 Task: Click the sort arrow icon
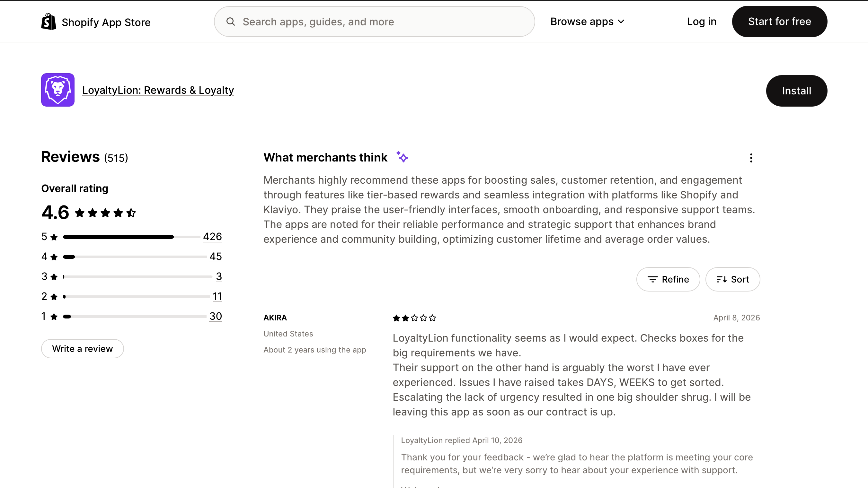[x=722, y=279]
